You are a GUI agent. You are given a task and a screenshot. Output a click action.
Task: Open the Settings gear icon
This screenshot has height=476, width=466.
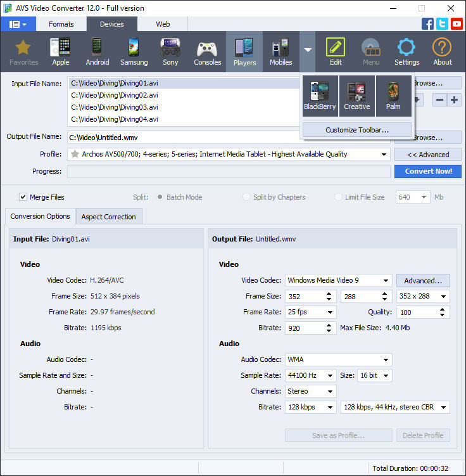pos(406,51)
